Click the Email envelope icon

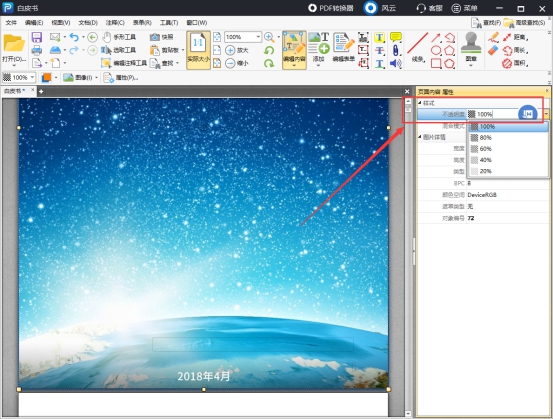pyautogui.click(x=55, y=37)
